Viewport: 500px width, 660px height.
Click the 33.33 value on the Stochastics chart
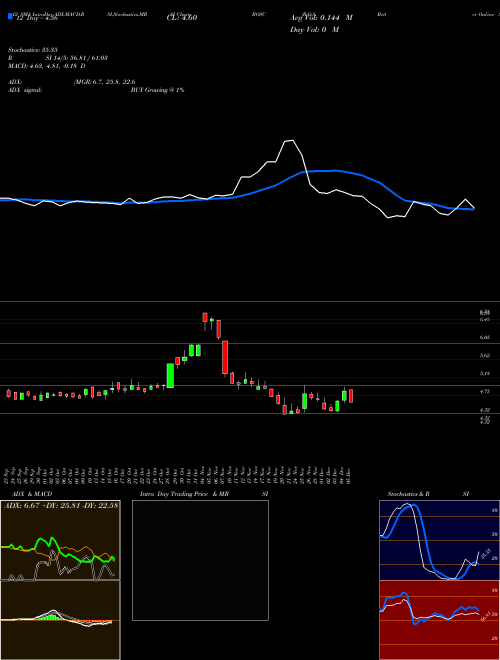coord(485,554)
